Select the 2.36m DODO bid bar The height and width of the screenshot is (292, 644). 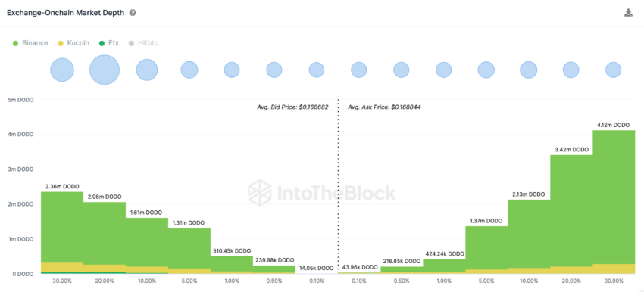(62, 232)
